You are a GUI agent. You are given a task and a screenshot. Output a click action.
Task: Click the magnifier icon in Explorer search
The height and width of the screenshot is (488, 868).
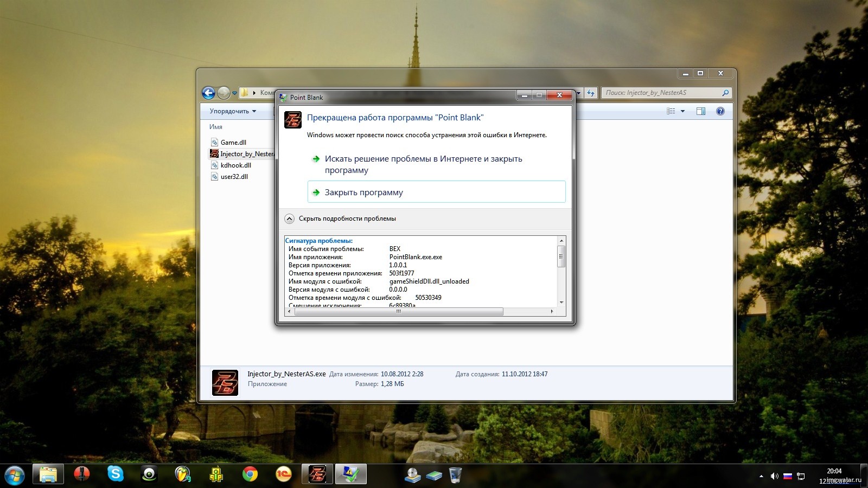click(x=725, y=93)
